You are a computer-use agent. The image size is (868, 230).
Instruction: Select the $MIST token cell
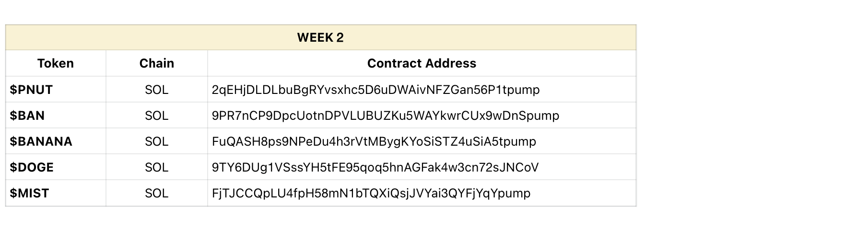click(56, 193)
